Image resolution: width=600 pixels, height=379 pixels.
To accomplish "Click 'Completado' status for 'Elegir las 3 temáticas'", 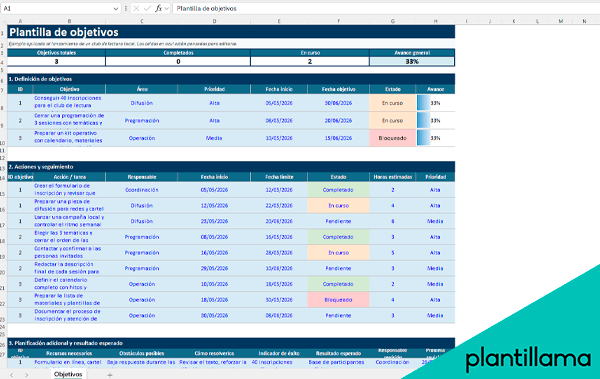I will tap(338, 237).
